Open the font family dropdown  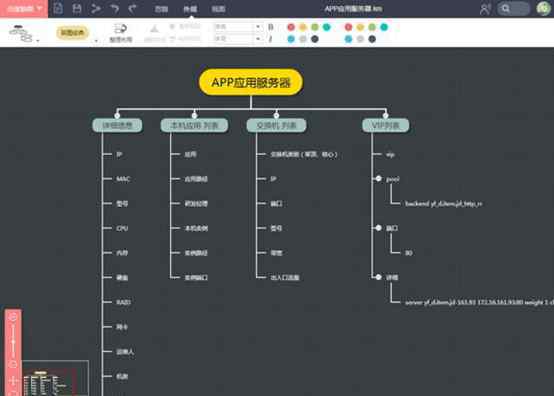click(x=238, y=27)
